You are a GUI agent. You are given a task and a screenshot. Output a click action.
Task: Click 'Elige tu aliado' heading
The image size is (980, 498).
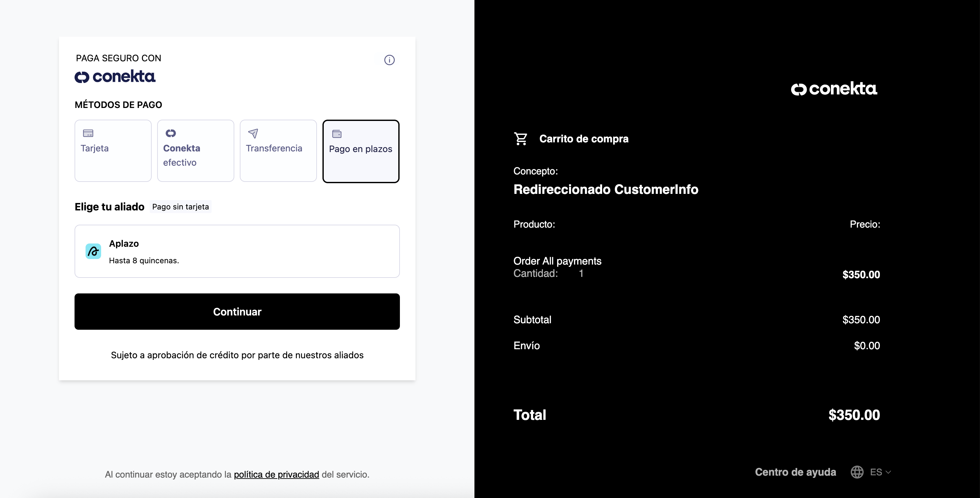click(x=110, y=207)
